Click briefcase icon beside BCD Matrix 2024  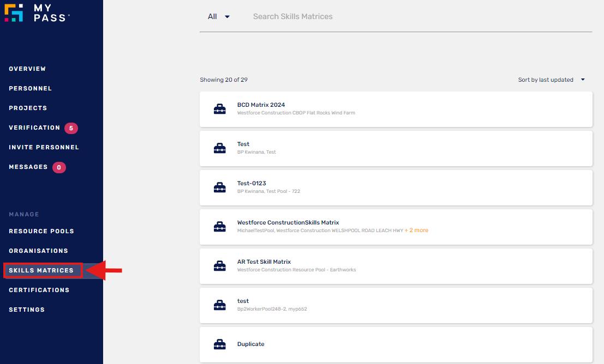click(x=219, y=109)
